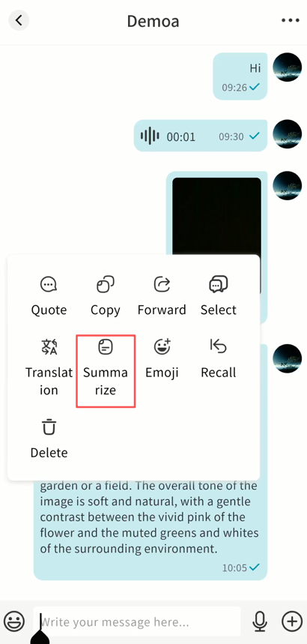Image resolution: width=307 pixels, height=644 pixels.
Task: Tap the microphone voice input icon
Action: point(259,622)
